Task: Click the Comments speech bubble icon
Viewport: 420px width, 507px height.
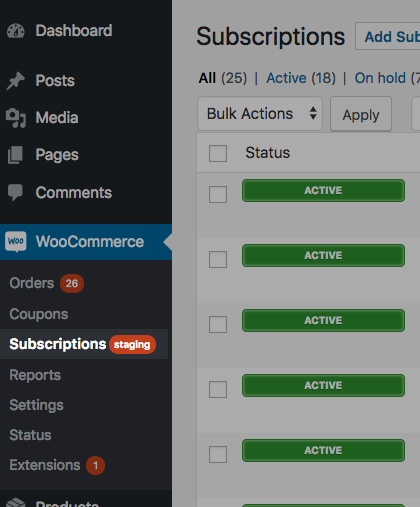Action: 15,192
